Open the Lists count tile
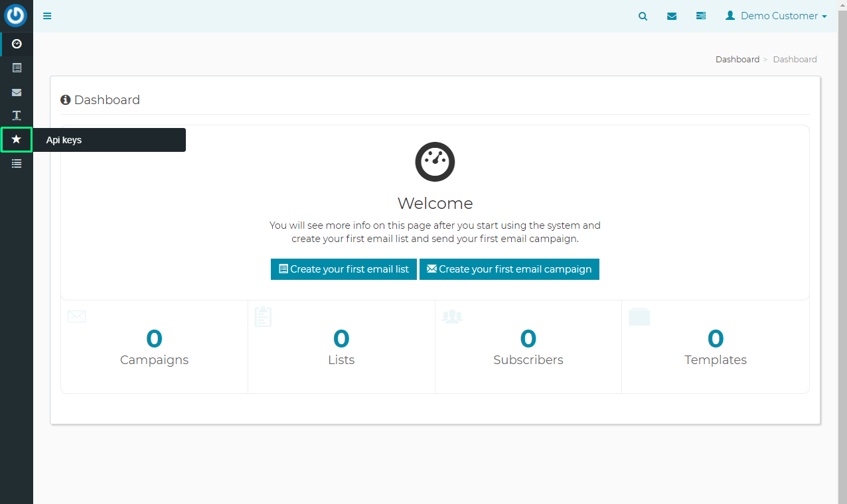The width and height of the screenshot is (847, 504). pyautogui.click(x=341, y=347)
